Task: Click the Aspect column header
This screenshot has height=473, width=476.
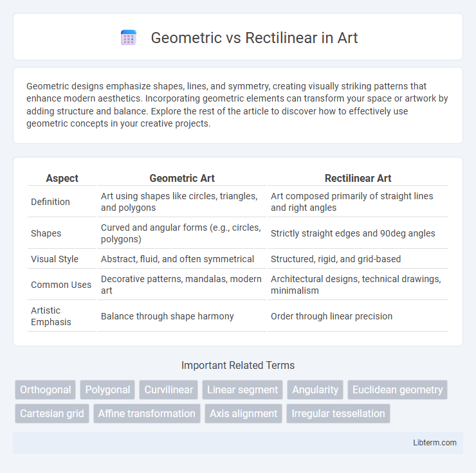Action: tap(62, 178)
